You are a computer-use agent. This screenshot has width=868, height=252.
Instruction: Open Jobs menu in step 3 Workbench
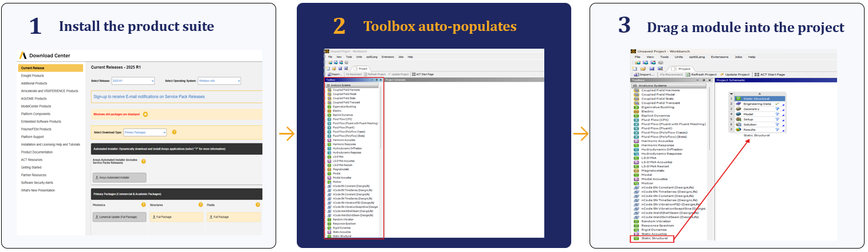(x=739, y=57)
